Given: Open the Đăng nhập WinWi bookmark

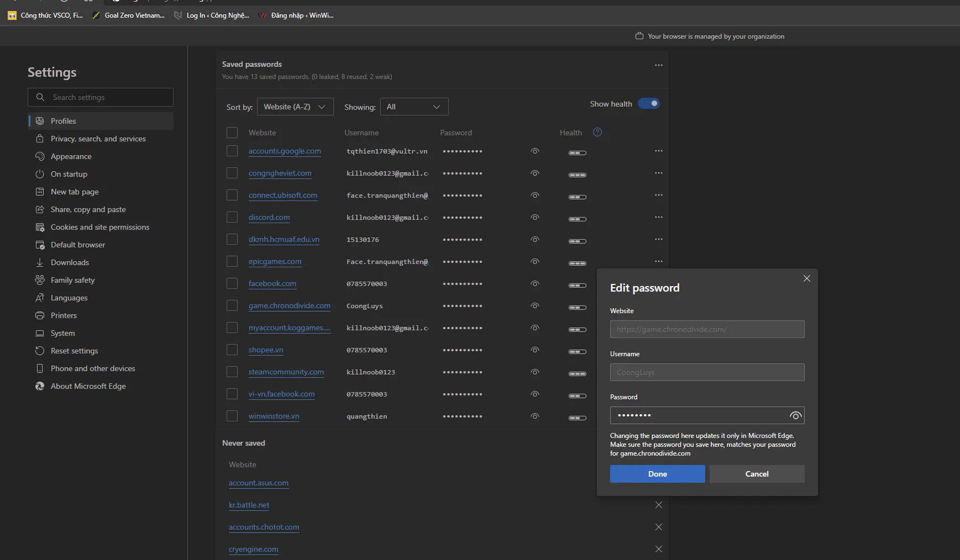Looking at the screenshot, I should tap(296, 15).
